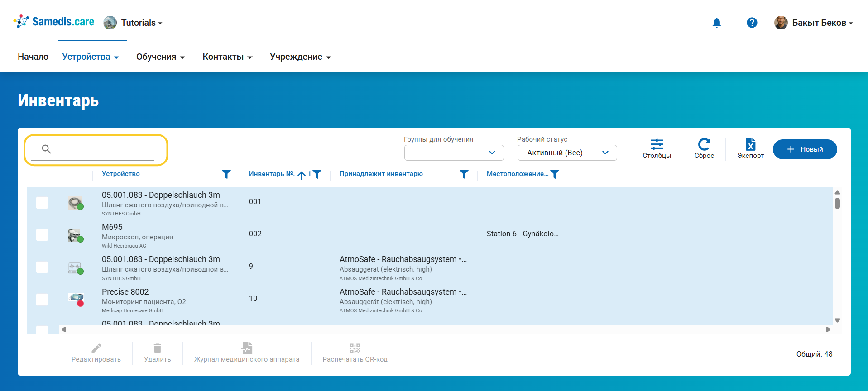Sort by the Инвентарь № column header
Screen dimensions: 868x391
pos(271,174)
